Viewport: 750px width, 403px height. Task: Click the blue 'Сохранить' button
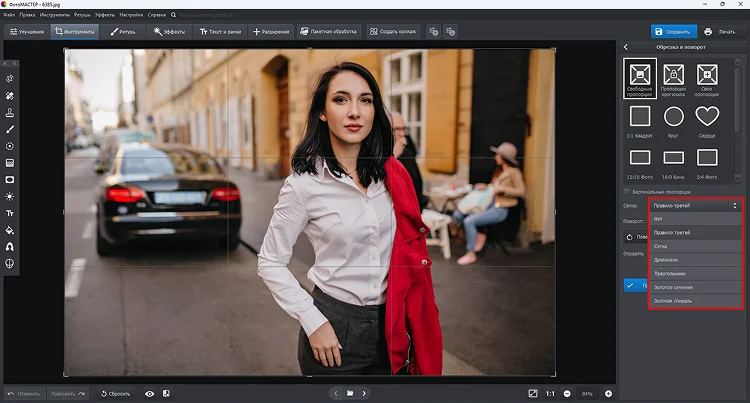click(x=673, y=32)
